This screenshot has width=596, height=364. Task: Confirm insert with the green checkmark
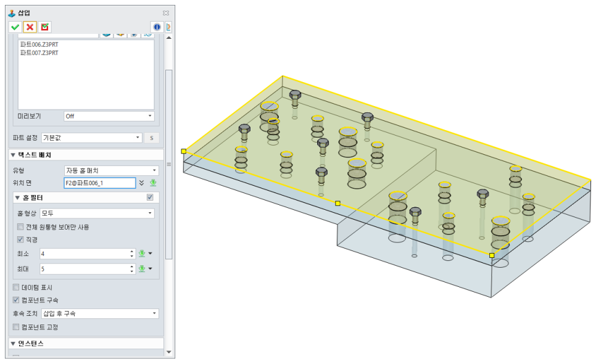(x=15, y=27)
